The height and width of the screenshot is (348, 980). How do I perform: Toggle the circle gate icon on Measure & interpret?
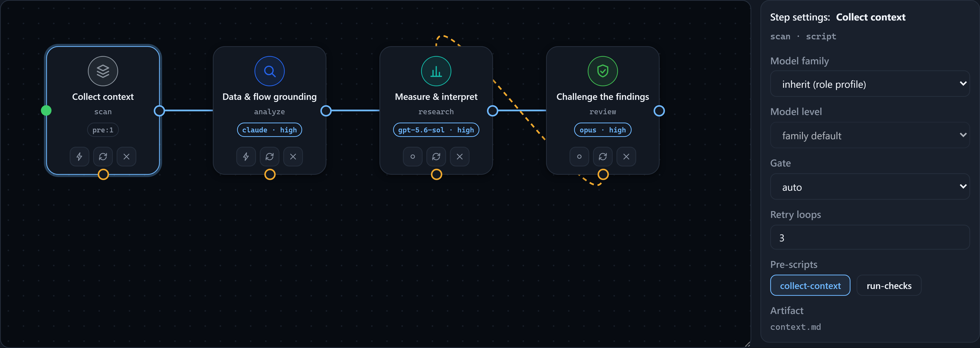click(412, 157)
